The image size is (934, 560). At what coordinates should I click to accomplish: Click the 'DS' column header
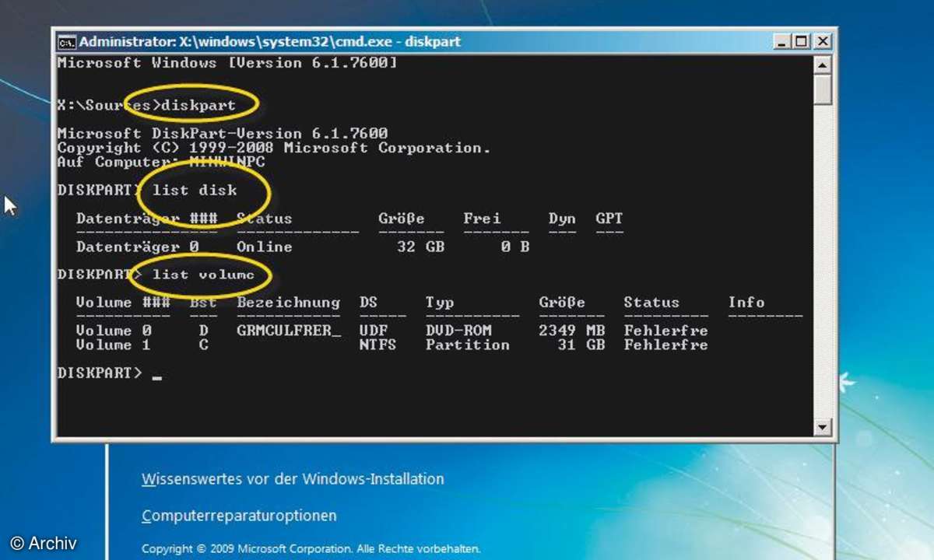(369, 303)
